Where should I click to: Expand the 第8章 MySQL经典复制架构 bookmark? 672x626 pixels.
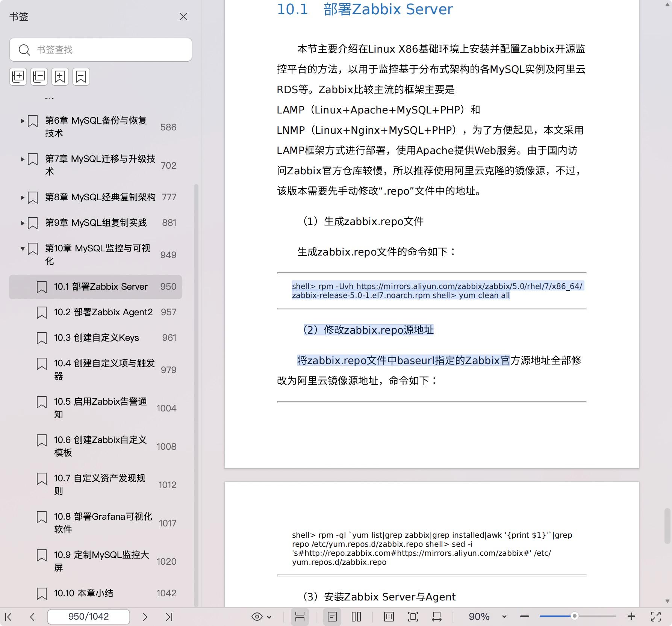pyautogui.click(x=23, y=198)
